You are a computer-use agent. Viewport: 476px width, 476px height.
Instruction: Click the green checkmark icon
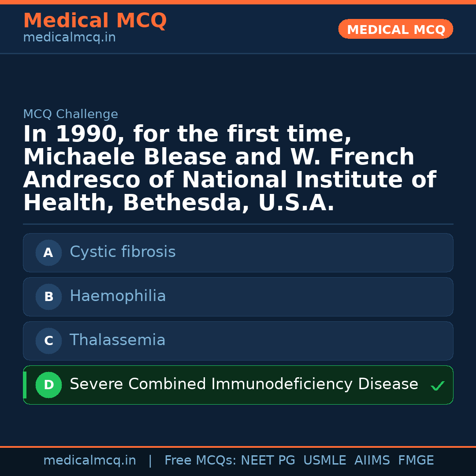point(437,386)
